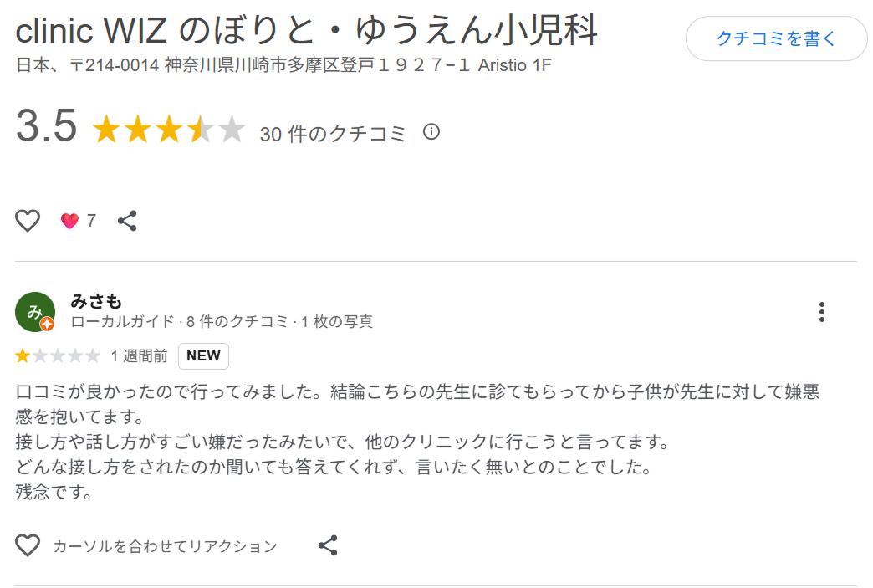Click the NEW badge on the review

pos(203,355)
